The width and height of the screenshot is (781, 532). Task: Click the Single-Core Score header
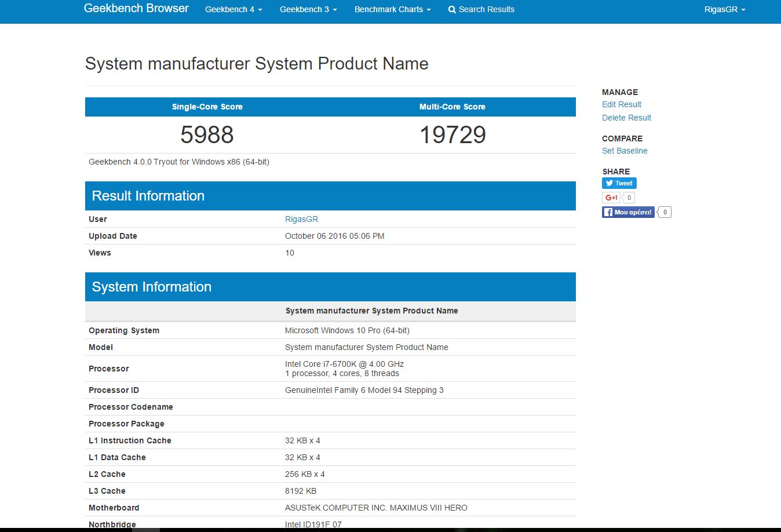(x=207, y=107)
